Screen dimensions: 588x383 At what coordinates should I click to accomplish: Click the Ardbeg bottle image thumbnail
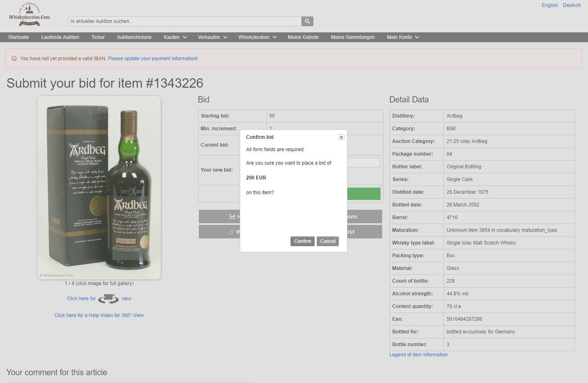[99, 188]
